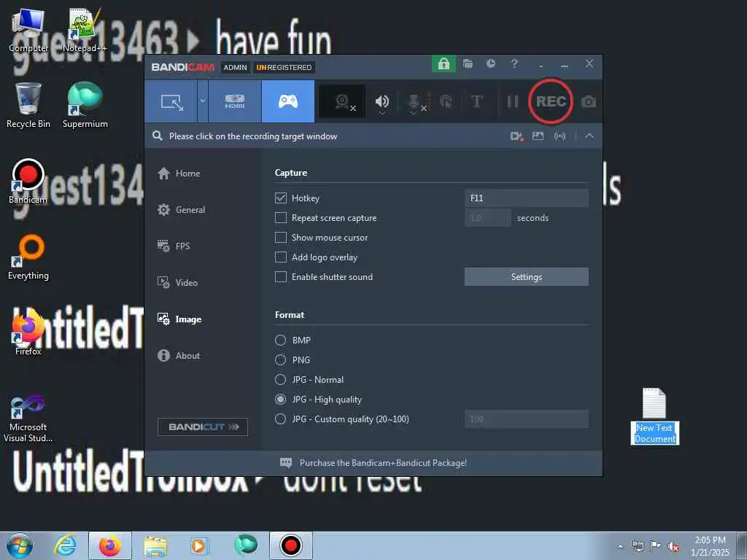Click the ADMIN badge
Screen dimensions: 747x560
tap(236, 68)
